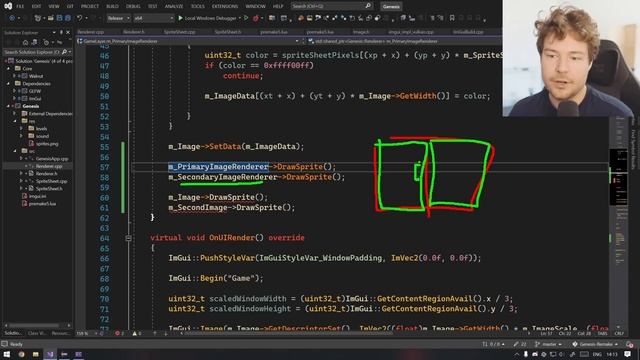Click the Home icon in Solution Explorer
Screen dimensions: 640x360
25,42
